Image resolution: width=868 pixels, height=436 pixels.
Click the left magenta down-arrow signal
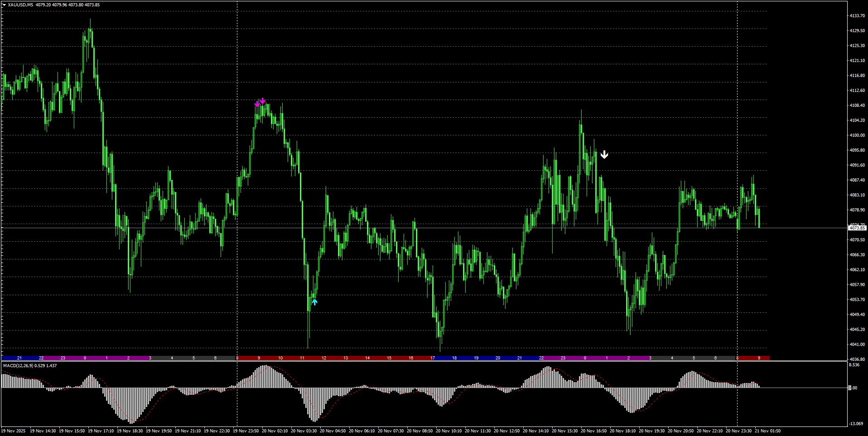click(x=257, y=104)
